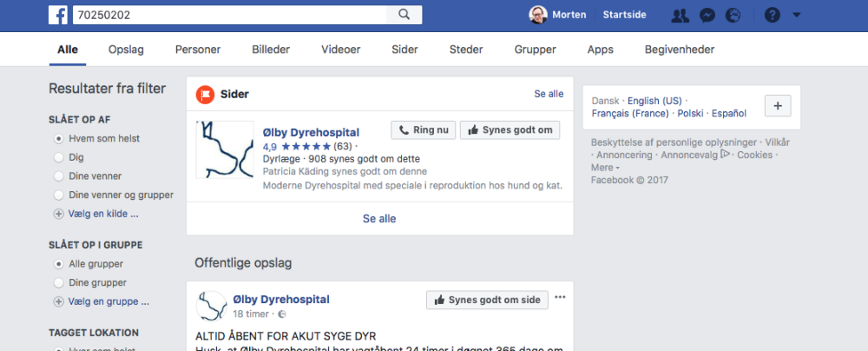
Task: Switch to the Personer tab
Action: click(197, 50)
